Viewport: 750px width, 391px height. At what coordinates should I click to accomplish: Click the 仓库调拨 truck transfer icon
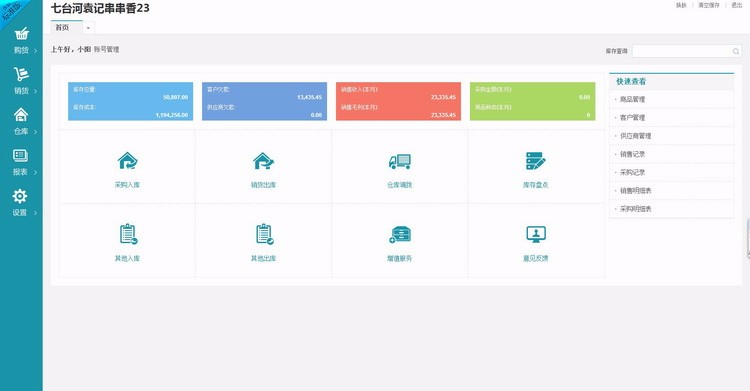(x=400, y=161)
